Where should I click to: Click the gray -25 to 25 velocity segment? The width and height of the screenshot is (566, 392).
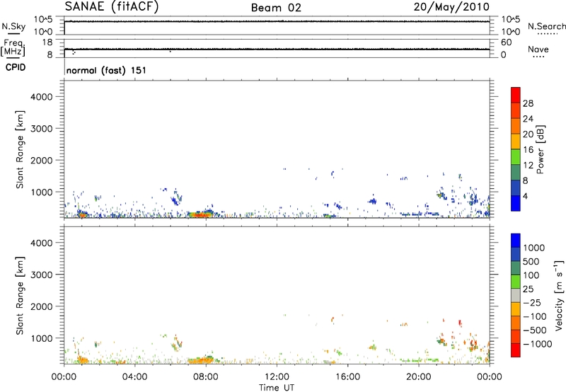coord(516,295)
